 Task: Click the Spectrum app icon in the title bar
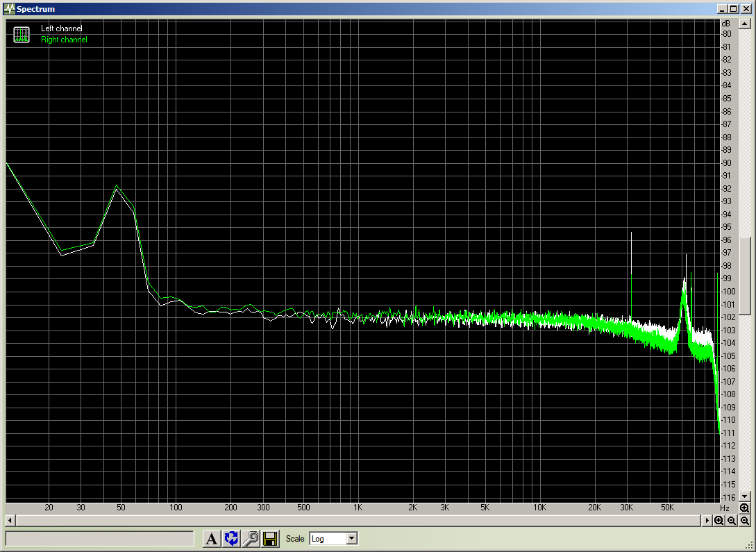9,8
